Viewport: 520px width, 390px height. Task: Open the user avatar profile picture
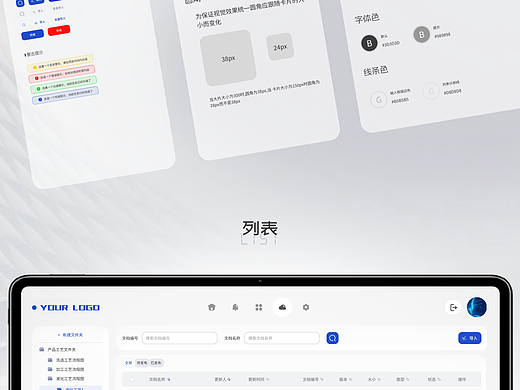tap(477, 307)
